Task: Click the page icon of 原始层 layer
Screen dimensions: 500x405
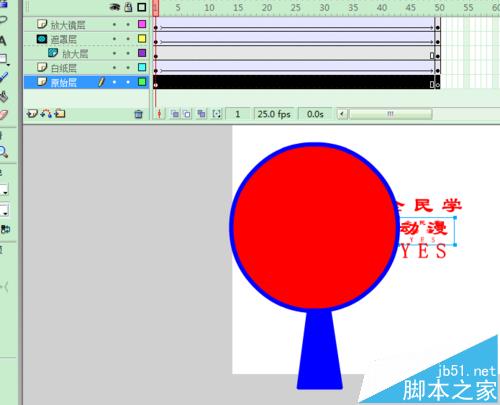Action: point(42,82)
